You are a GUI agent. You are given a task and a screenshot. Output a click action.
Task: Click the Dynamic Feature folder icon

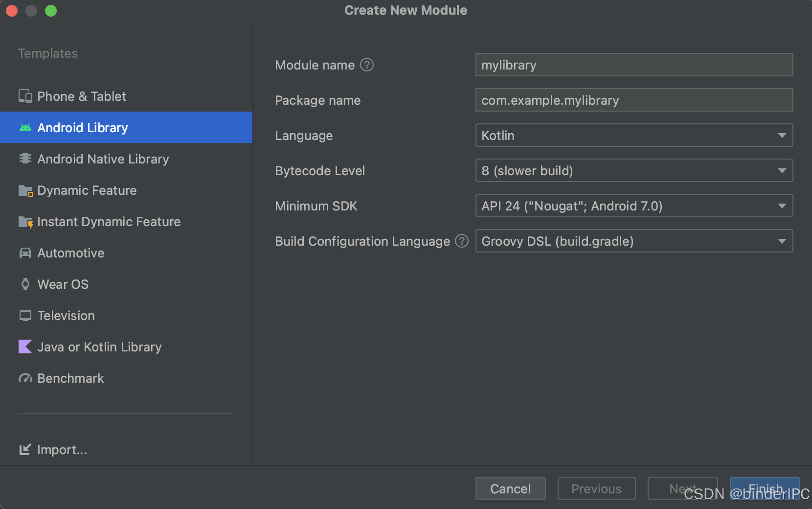(25, 190)
